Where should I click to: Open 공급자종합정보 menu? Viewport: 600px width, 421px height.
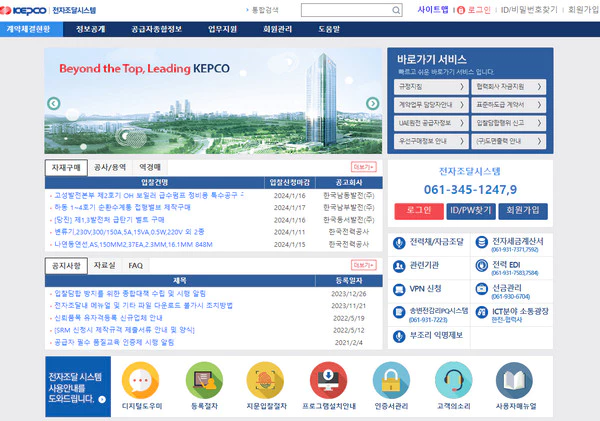coord(157,29)
